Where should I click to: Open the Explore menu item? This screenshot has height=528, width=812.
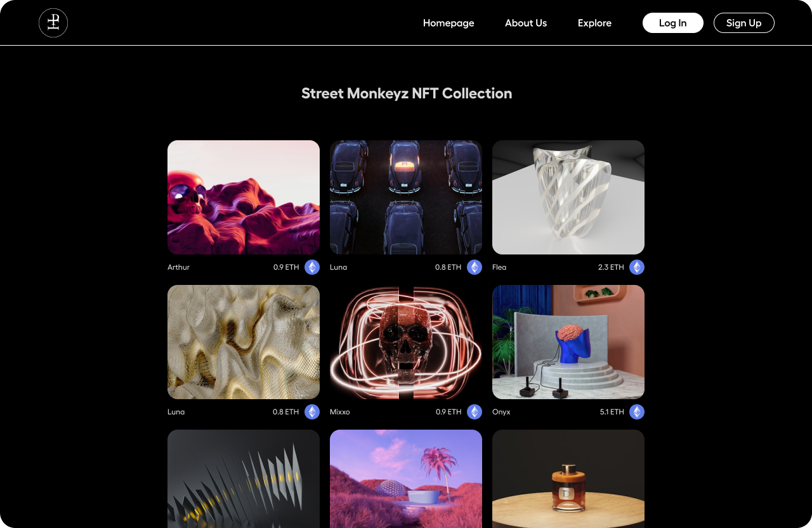point(594,23)
